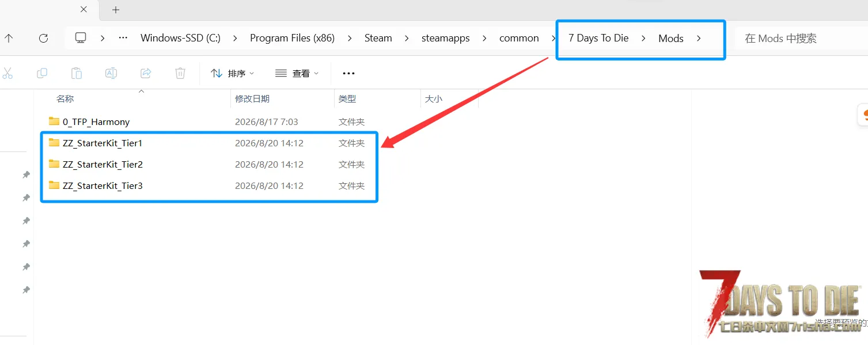The image size is (868, 345).
Task: Click the Cut scissors icon
Action: (7, 73)
